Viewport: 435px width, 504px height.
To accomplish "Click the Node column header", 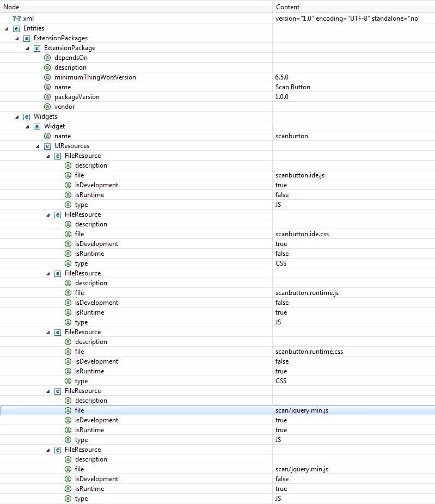I will click(136, 7).
